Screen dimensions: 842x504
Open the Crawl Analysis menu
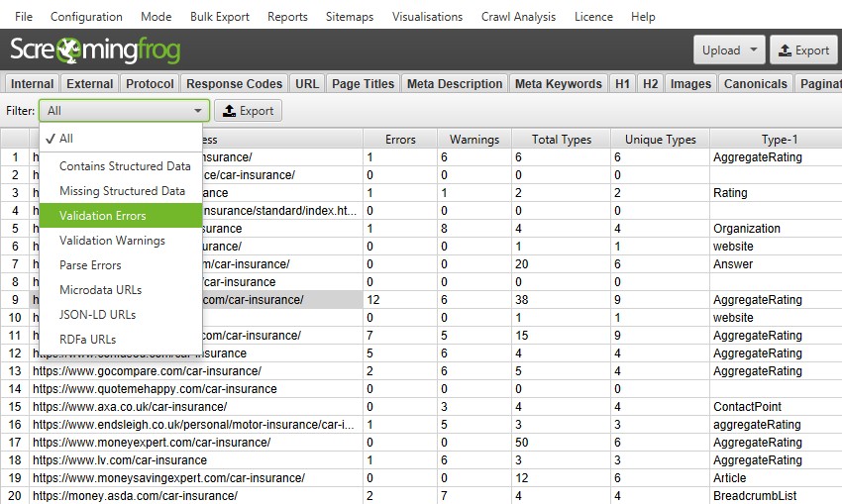[519, 17]
